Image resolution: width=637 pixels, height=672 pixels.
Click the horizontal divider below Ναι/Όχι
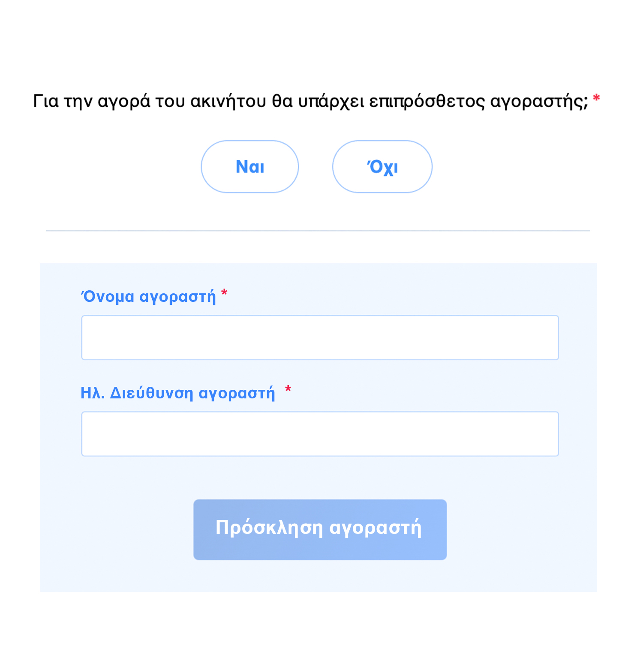click(318, 231)
